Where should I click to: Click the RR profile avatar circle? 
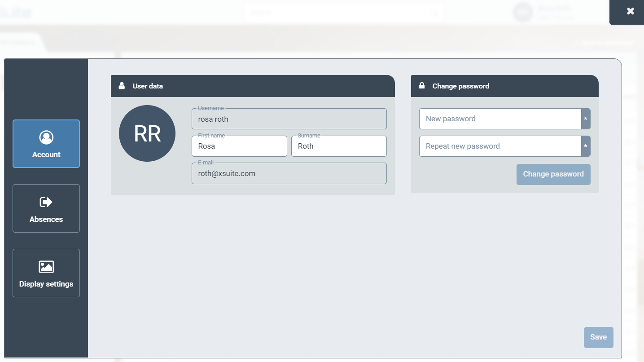click(x=147, y=134)
